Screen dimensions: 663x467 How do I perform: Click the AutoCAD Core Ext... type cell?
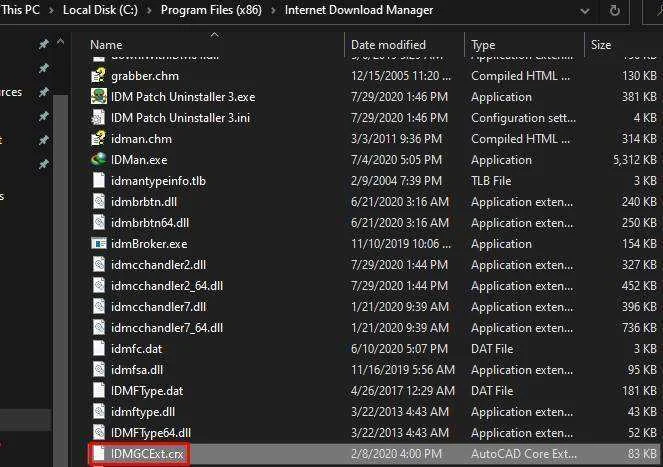[x=524, y=453]
